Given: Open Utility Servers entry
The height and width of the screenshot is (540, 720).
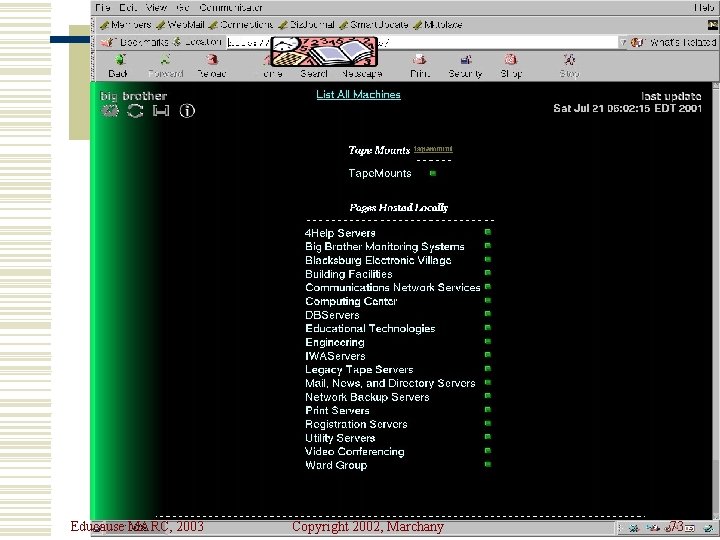Looking at the screenshot, I should coord(340,438).
